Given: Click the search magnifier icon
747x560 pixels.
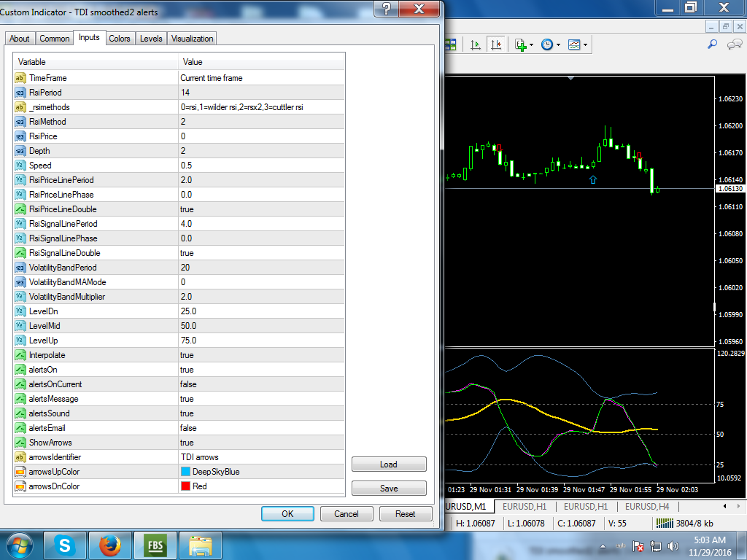Looking at the screenshot, I should pyautogui.click(x=713, y=44).
